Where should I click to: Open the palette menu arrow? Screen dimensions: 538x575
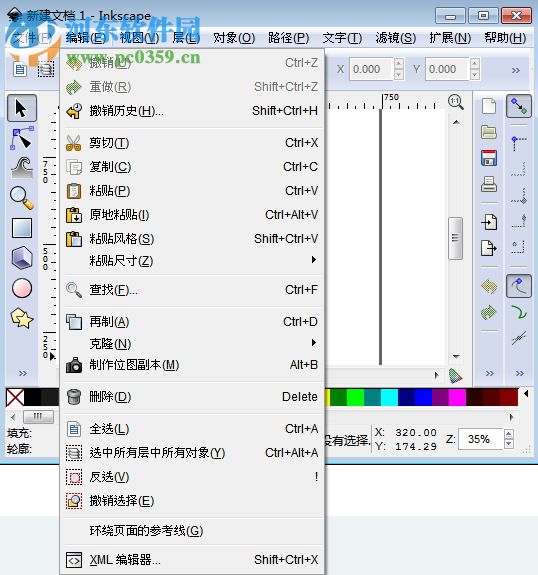pyautogui.click(x=526, y=394)
